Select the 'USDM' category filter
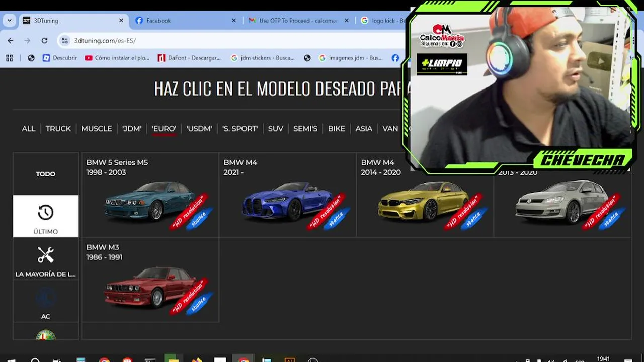The width and height of the screenshot is (644, 362). [x=199, y=129]
